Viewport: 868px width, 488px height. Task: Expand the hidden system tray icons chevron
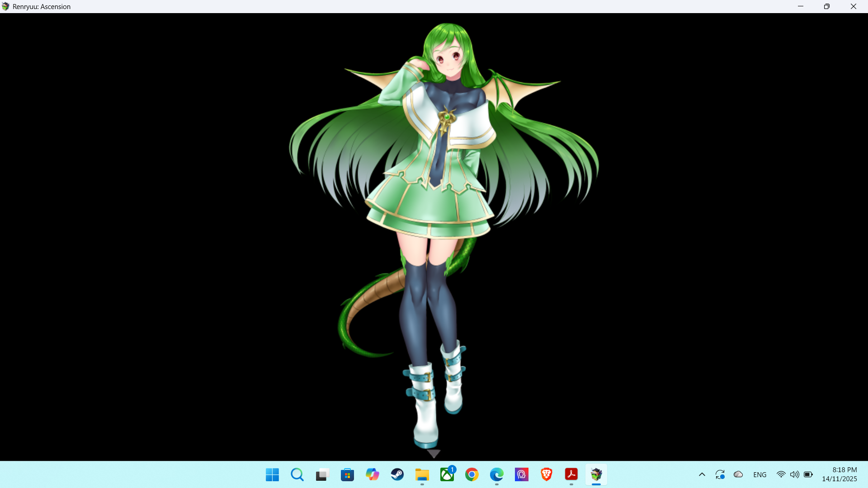pyautogui.click(x=702, y=474)
